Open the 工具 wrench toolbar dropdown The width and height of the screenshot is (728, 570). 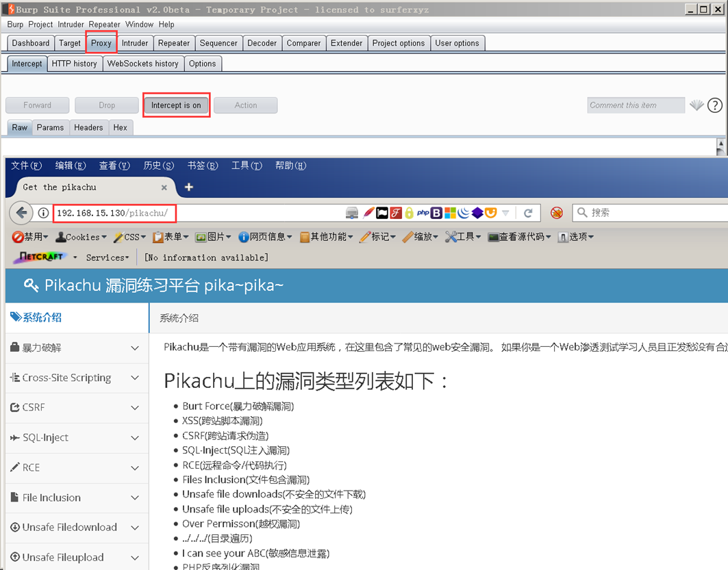tap(463, 237)
